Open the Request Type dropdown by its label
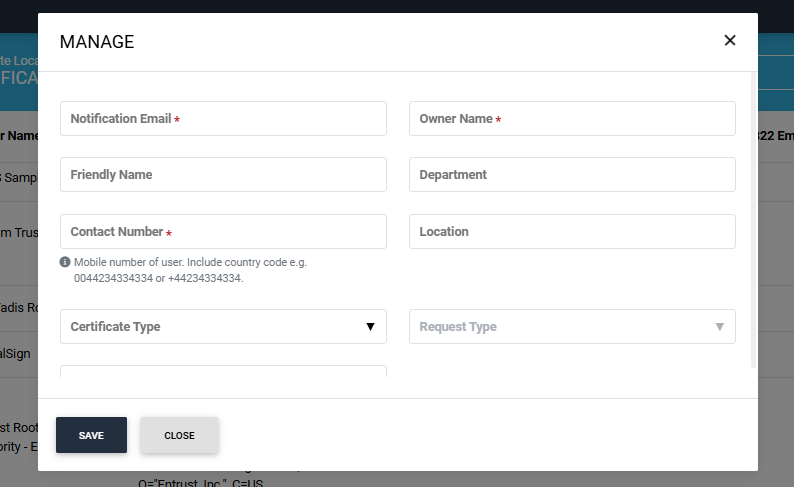This screenshot has width=794, height=487. [458, 327]
